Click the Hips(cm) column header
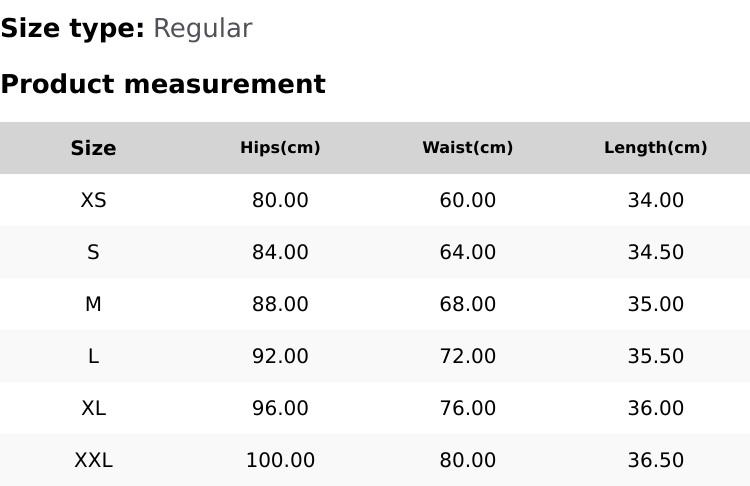The image size is (750, 486). (280, 148)
